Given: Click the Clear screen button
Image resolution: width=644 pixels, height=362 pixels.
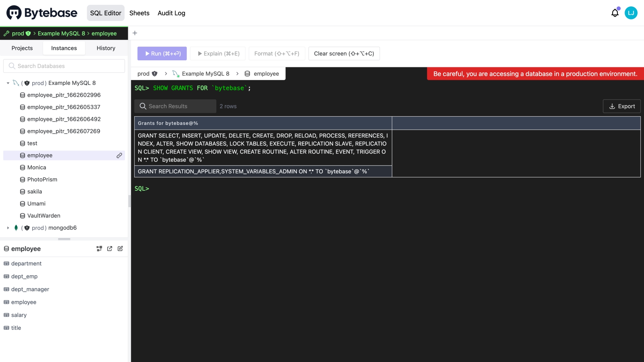Looking at the screenshot, I should click(344, 54).
